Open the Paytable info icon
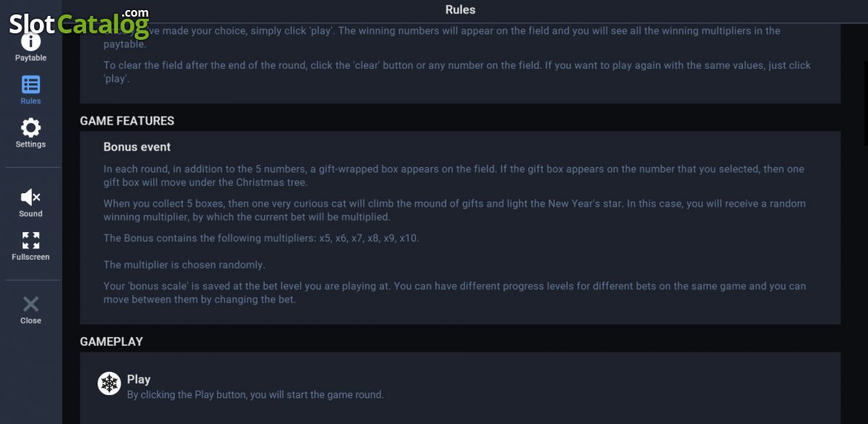The height and width of the screenshot is (424, 868). coord(30,42)
